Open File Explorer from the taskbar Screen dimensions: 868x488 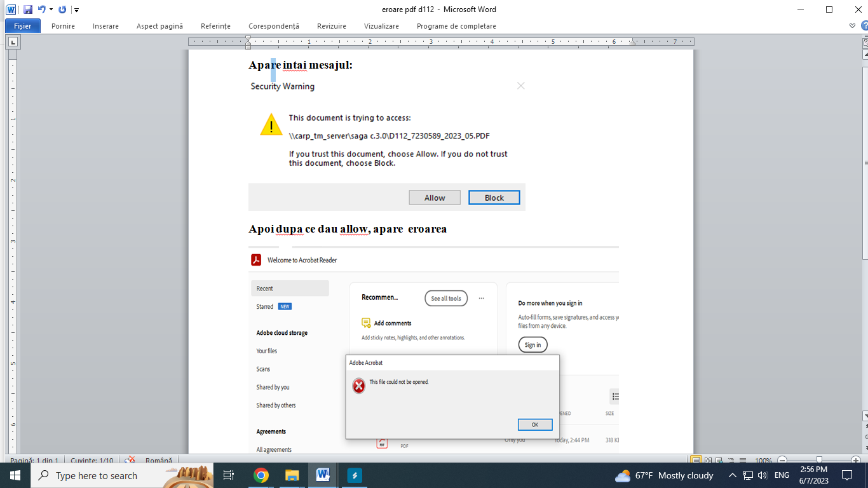click(292, 475)
